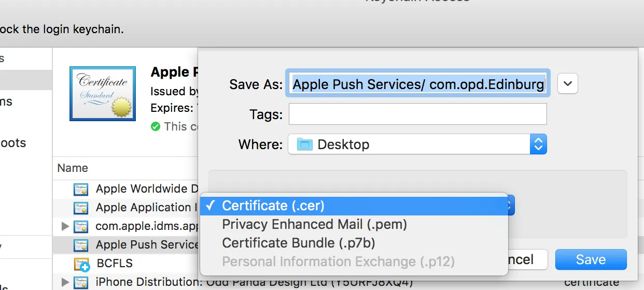Viewport: 644px width, 290px height.
Task: Select Apple Application certificate row
Action: [127, 208]
